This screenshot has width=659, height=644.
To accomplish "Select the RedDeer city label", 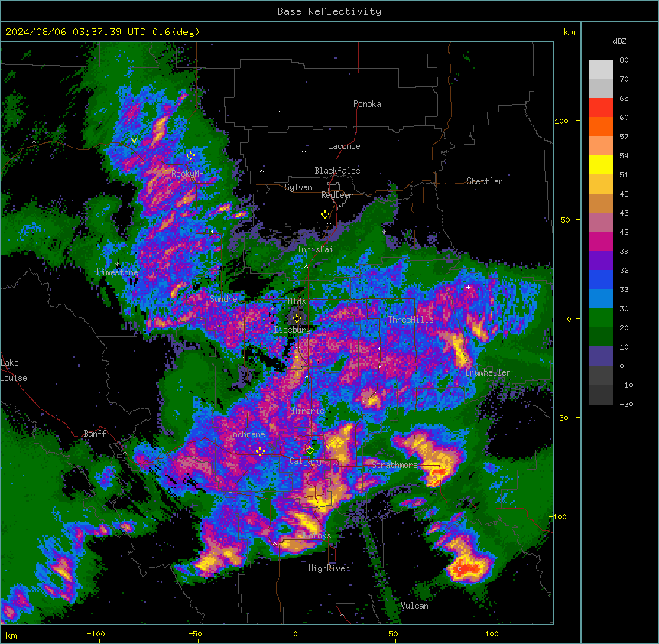I will point(336,195).
